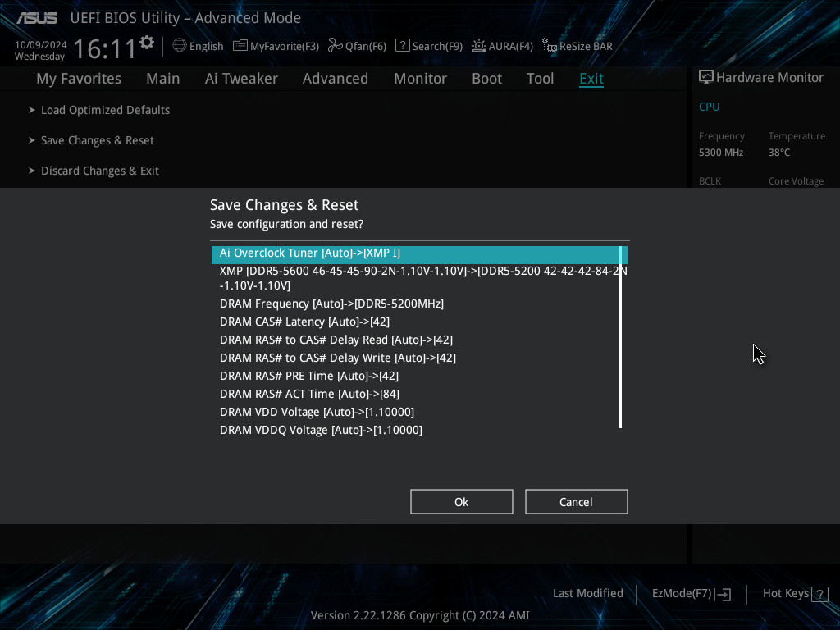Click the AURA lighting icon

point(479,46)
